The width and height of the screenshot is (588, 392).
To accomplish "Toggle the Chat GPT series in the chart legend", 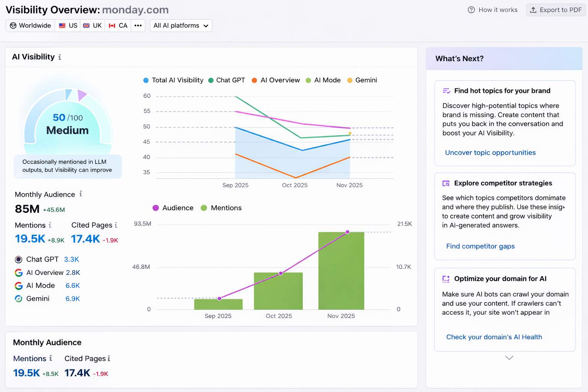I will coord(227,80).
